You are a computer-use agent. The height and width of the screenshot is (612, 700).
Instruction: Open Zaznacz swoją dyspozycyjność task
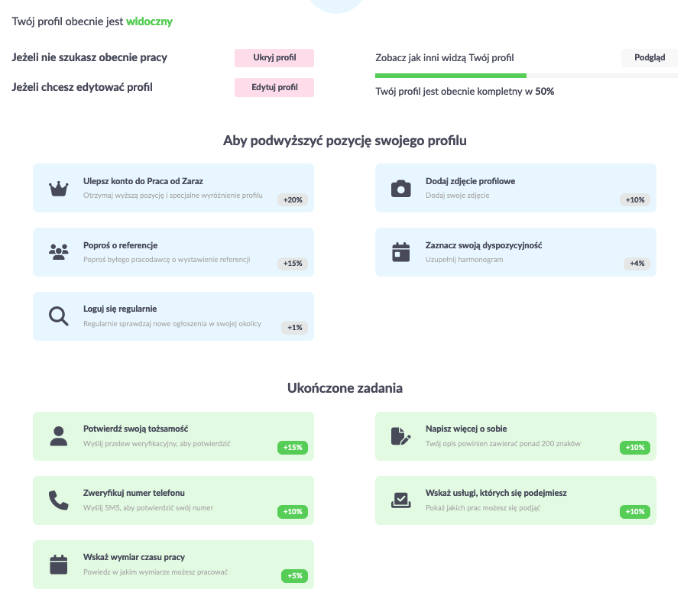coord(516,252)
